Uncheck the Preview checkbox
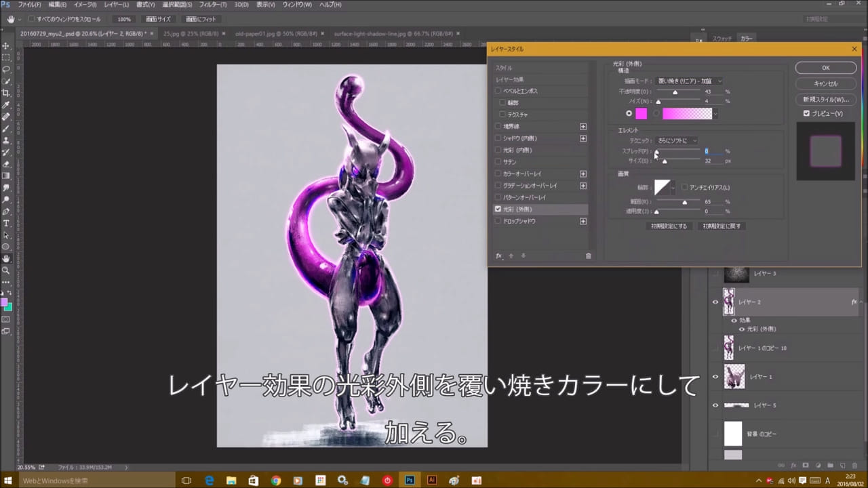 [806, 113]
